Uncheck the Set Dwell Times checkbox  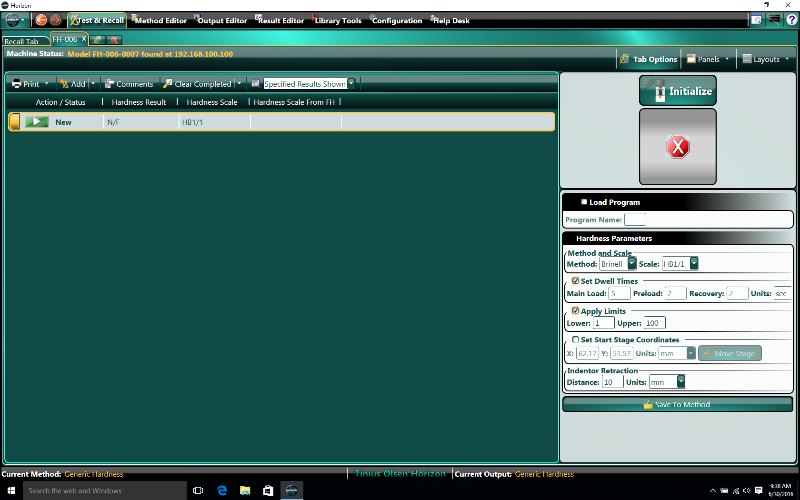point(575,281)
